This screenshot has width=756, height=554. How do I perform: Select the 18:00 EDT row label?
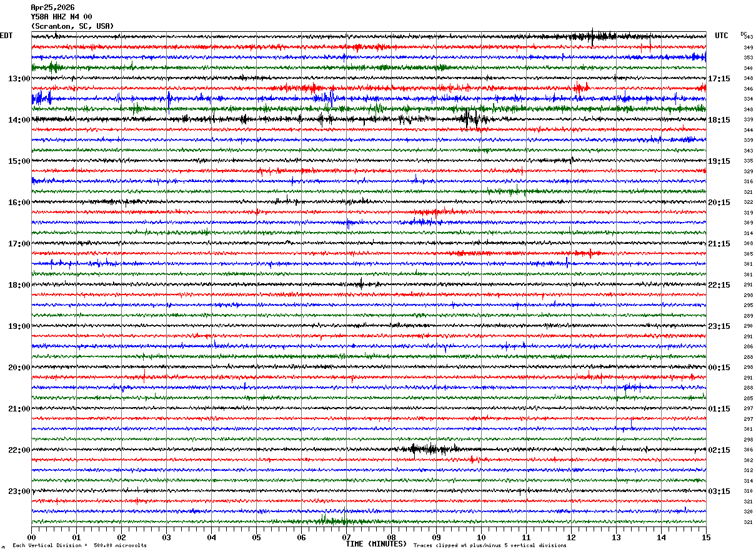[19, 285]
